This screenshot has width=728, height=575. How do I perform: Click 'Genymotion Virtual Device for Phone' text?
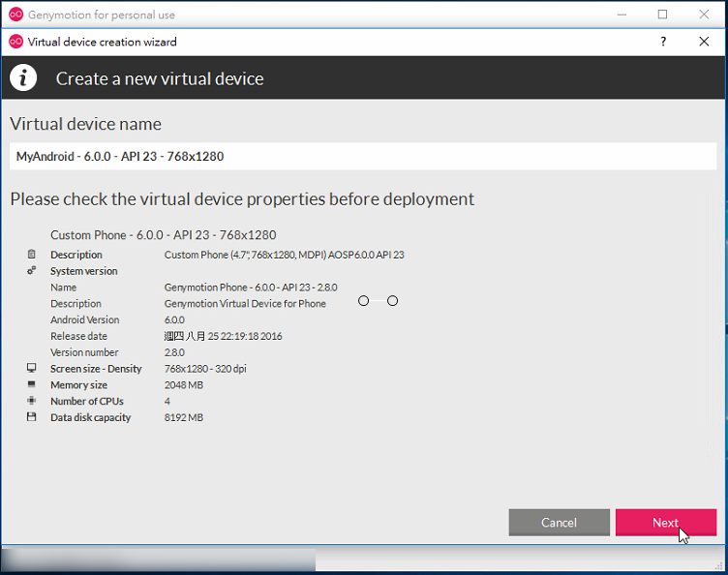[x=245, y=304]
